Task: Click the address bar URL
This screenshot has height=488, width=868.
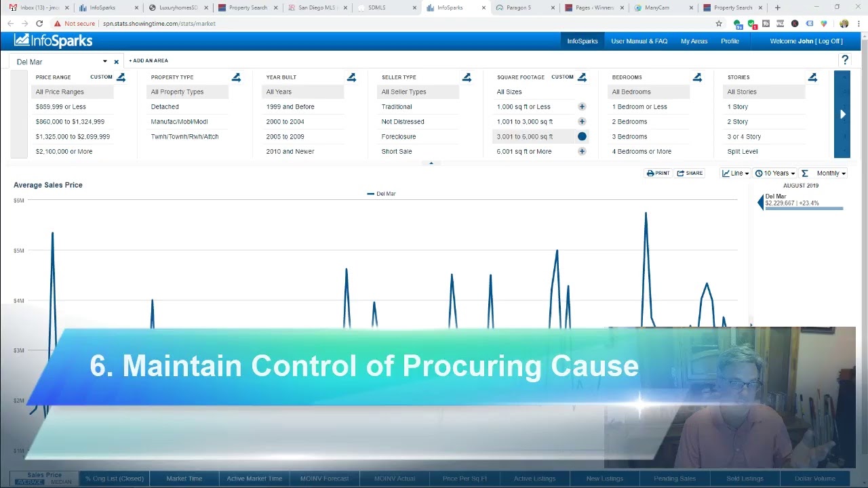Action: tap(159, 23)
